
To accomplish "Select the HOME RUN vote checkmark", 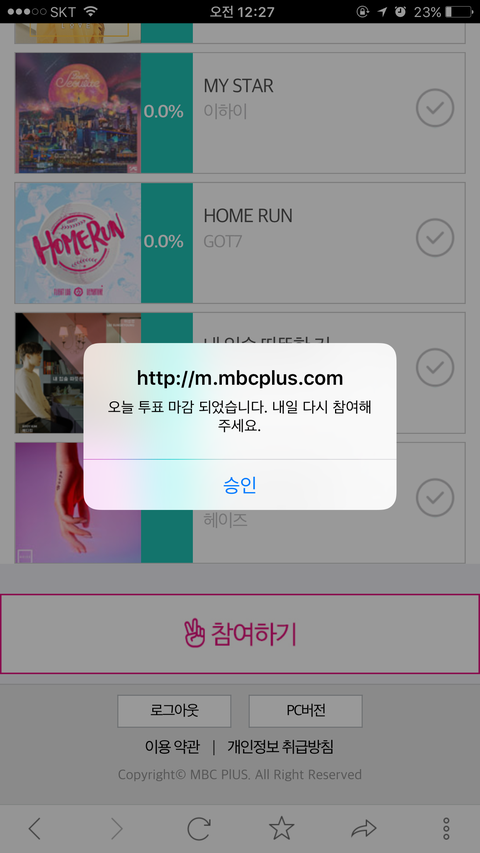I will point(435,237).
